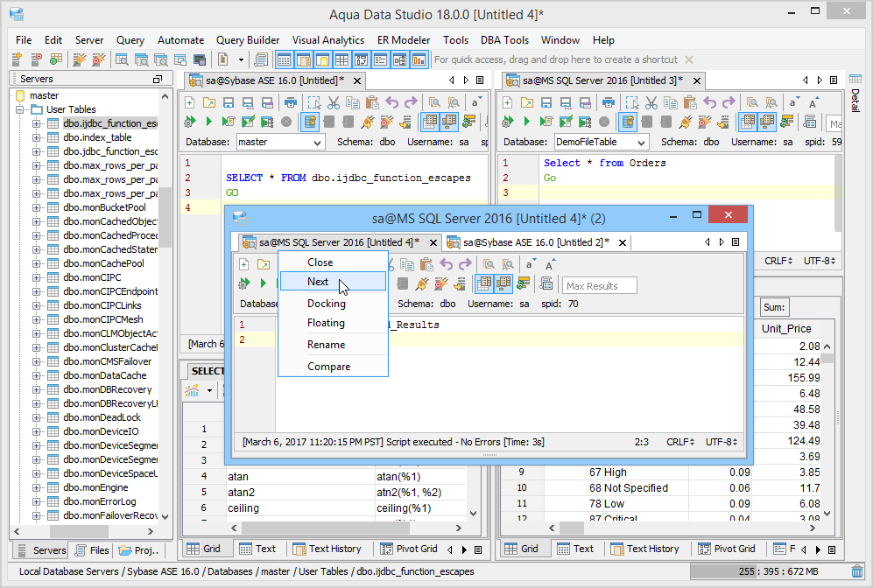Open the Text History tab in Sybase results
Image resolution: width=873 pixels, height=588 pixels.
328,549
